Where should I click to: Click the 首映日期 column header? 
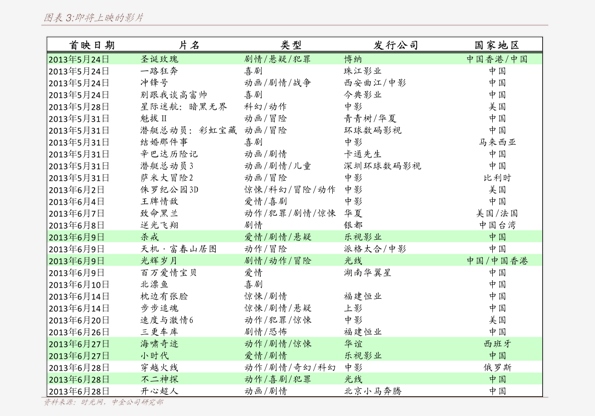pyautogui.click(x=91, y=45)
